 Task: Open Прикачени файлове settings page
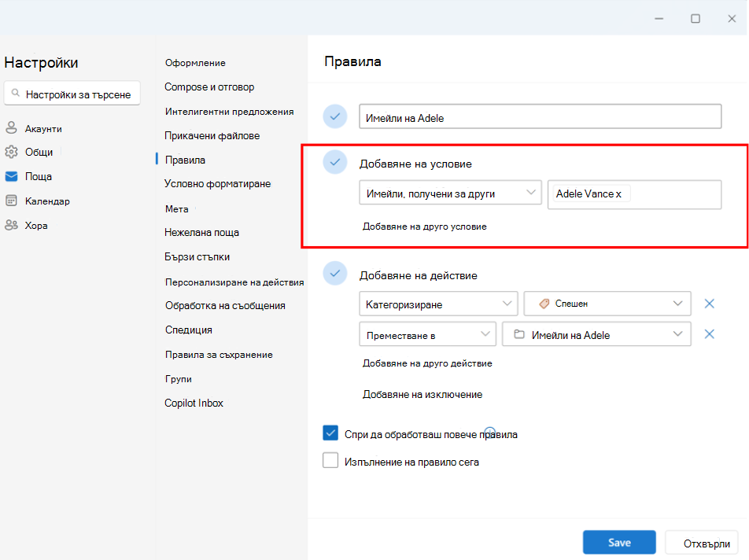click(212, 135)
